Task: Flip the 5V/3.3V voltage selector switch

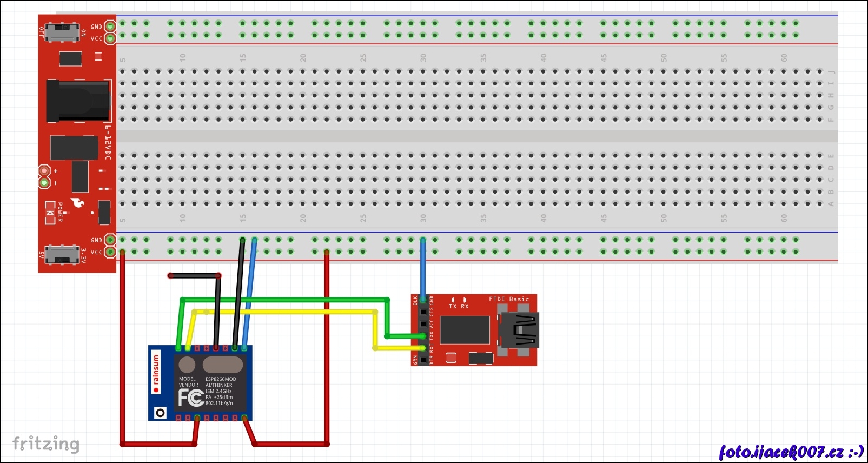Action: click(x=62, y=254)
